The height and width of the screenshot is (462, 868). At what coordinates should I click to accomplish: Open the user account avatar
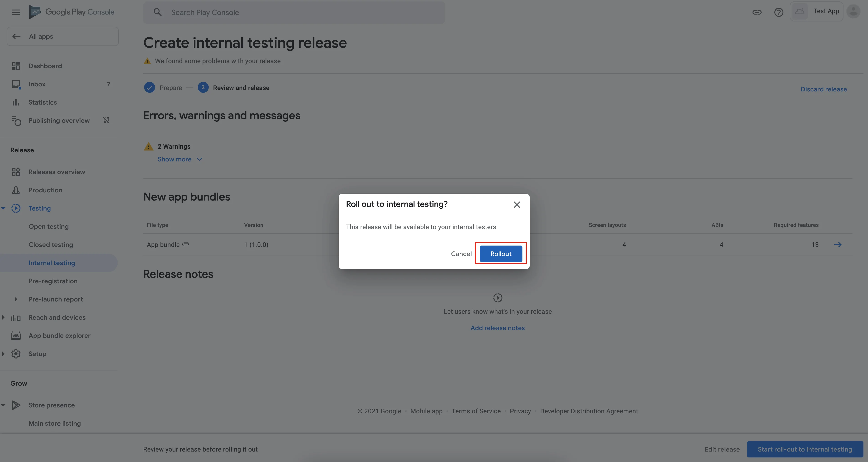tap(853, 11)
